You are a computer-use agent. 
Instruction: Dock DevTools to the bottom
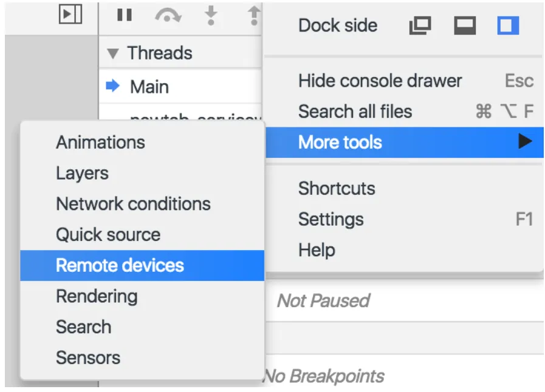[464, 25]
